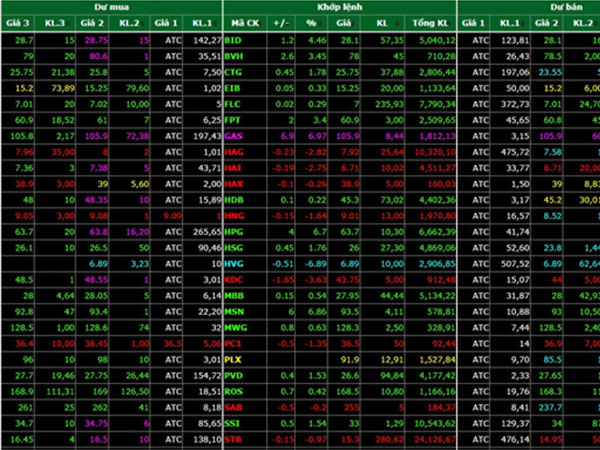Open the PVD stock code
600x450 pixels.
234,376
